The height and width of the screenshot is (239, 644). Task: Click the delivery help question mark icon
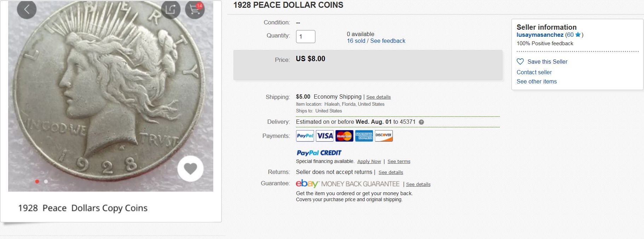coord(421,122)
